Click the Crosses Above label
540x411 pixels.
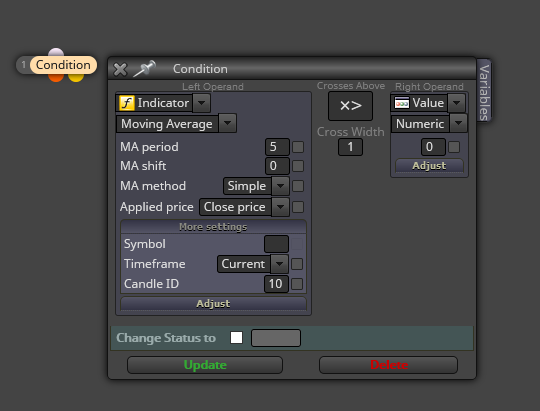point(351,85)
